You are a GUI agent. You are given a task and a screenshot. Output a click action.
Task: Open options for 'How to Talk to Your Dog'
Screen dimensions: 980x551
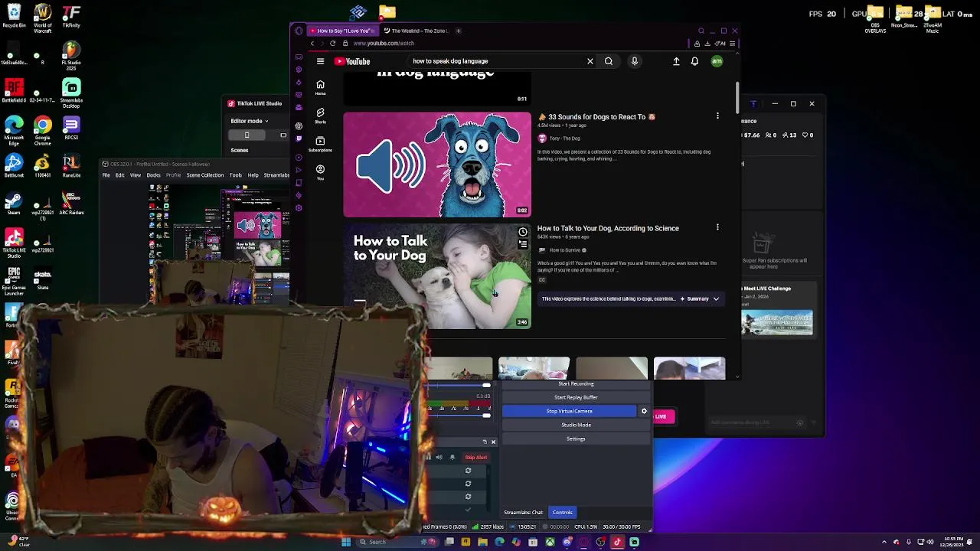[717, 227]
